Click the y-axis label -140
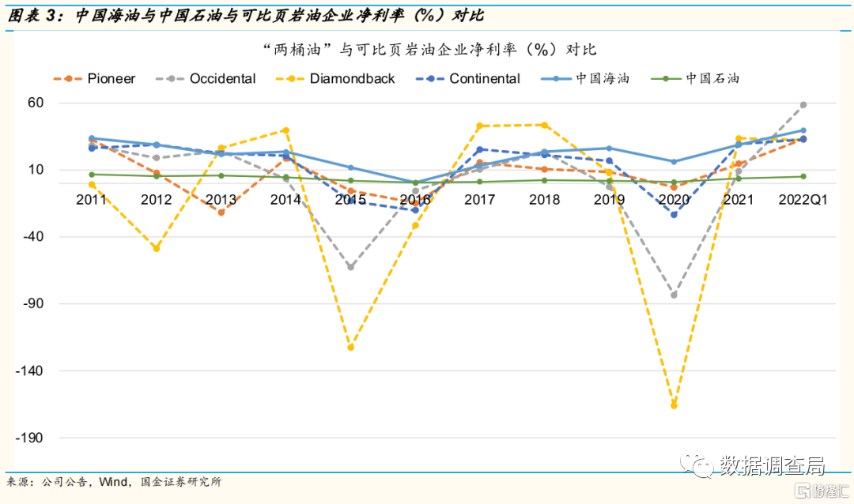The image size is (854, 504). [29, 370]
